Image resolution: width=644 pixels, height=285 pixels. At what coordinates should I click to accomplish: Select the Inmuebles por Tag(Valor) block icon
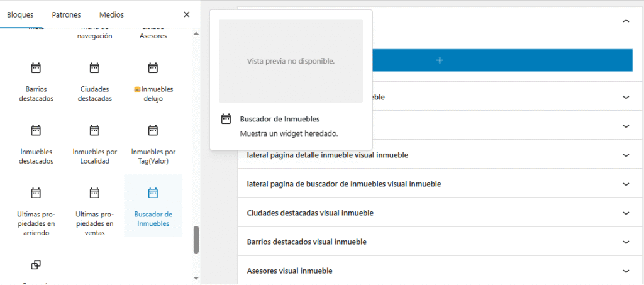(x=153, y=130)
